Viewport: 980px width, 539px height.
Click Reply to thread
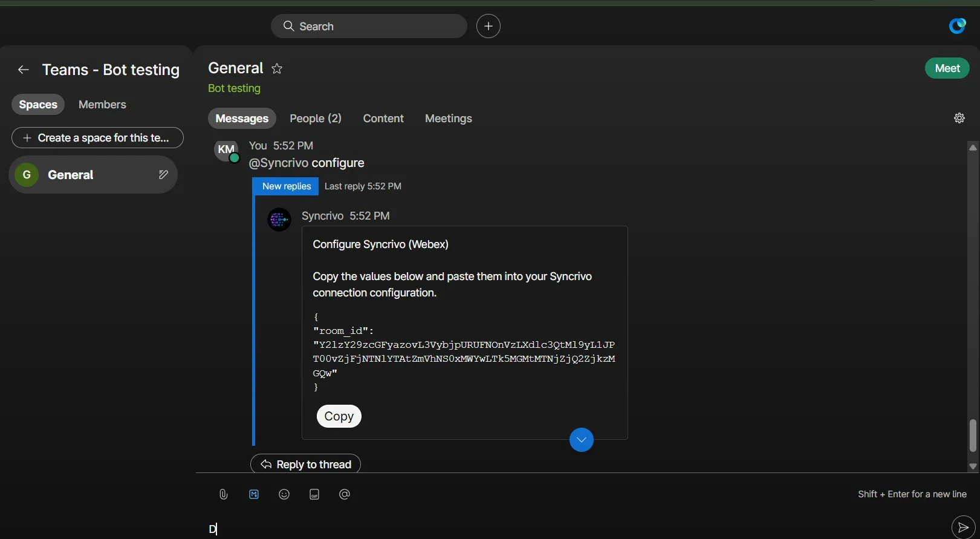pos(305,464)
